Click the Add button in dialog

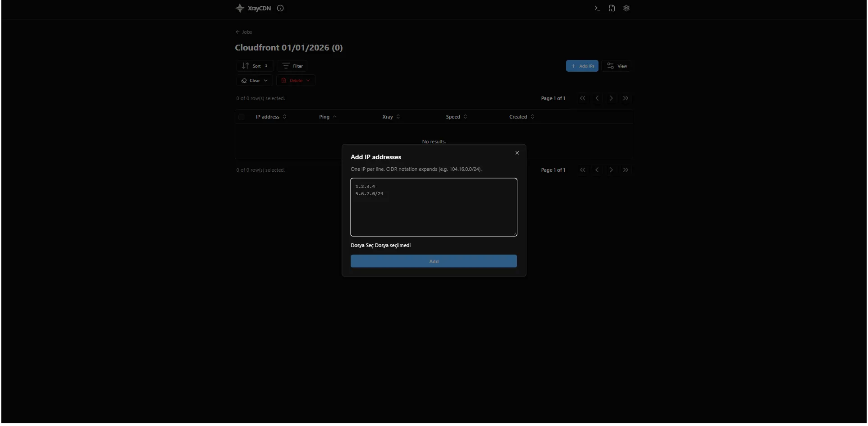(434, 261)
